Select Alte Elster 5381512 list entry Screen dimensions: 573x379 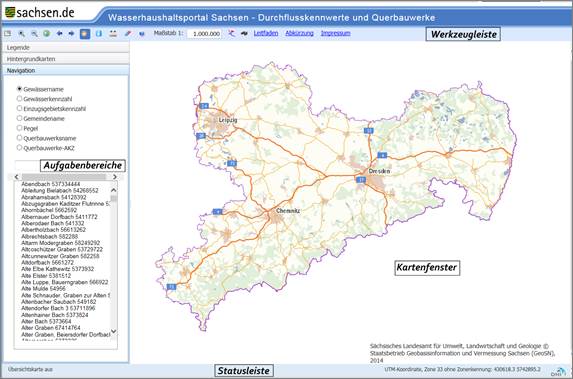click(46, 276)
